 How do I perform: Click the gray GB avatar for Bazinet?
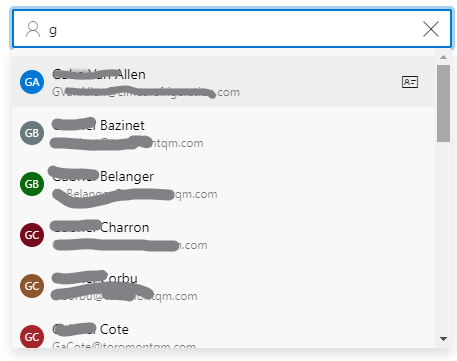coord(32,133)
